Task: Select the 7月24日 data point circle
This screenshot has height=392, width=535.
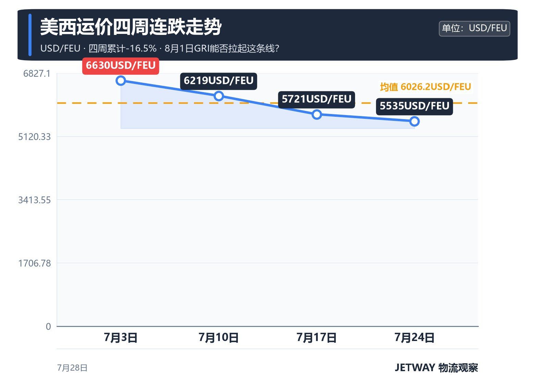Action: point(414,121)
